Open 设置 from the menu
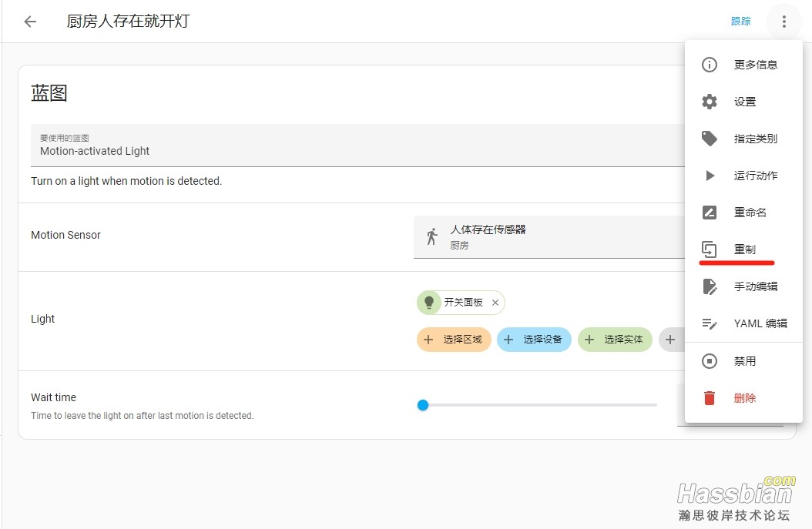812x529 pixels. (x=743, y=102)
